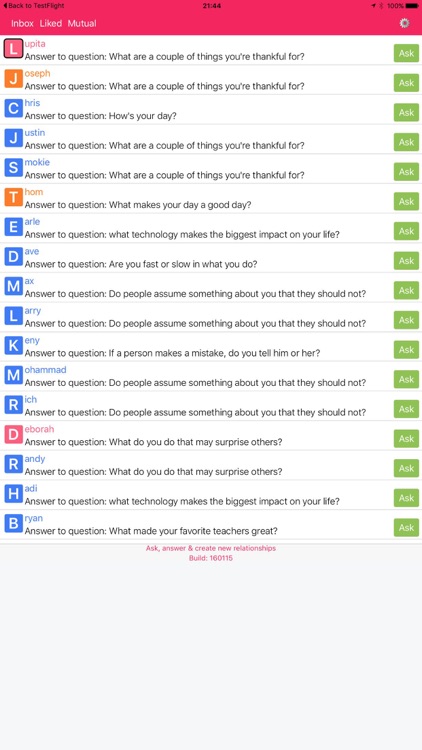Open the settings gear icon
This screenshot has height=750, width=422.
tap(404, 23)
